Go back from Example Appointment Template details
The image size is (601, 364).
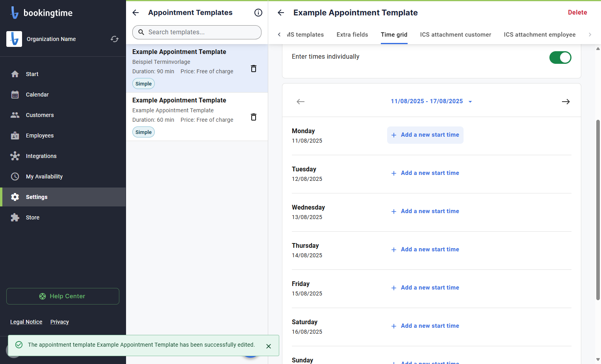[x=281, y=13]
